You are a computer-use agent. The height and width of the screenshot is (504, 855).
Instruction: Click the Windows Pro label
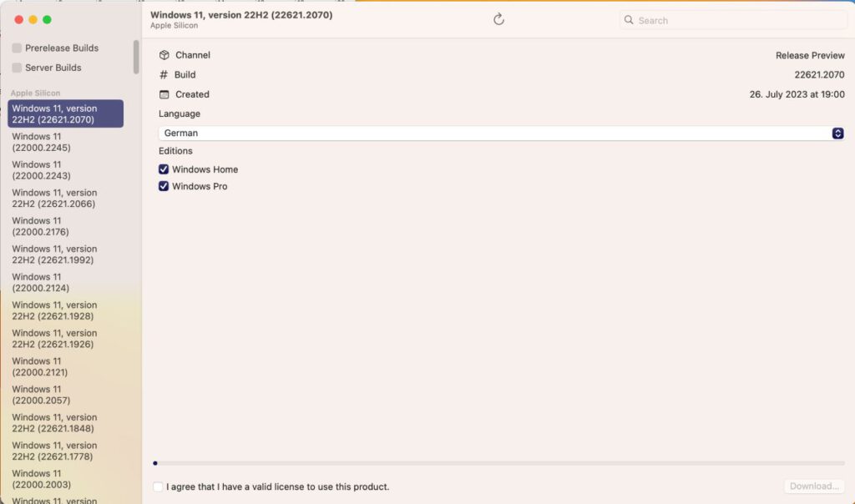pyautogui.click(x=200, y=186)
